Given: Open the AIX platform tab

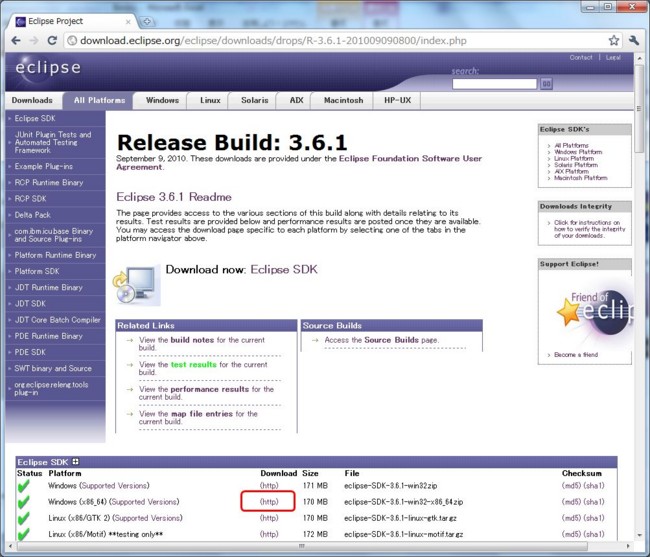Looking at the screenshot, I should click(296, 100).
